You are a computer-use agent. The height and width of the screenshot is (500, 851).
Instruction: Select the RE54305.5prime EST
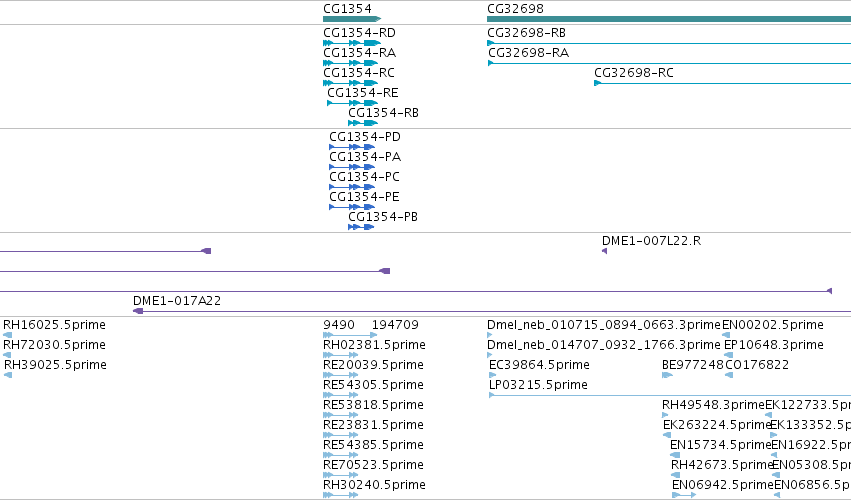pyautogui.click(x=340, y=395)
